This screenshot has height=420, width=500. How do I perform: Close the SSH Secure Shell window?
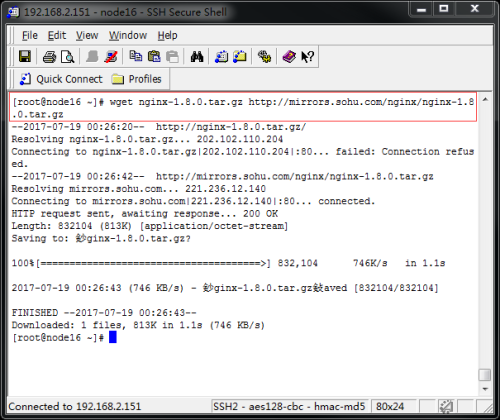474,9
